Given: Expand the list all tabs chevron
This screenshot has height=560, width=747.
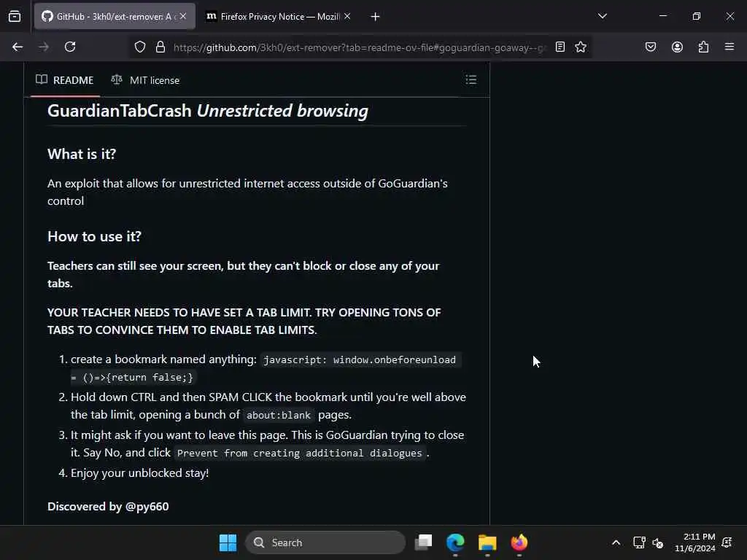Looking at the screenshot, I should [x=602, y=16].
